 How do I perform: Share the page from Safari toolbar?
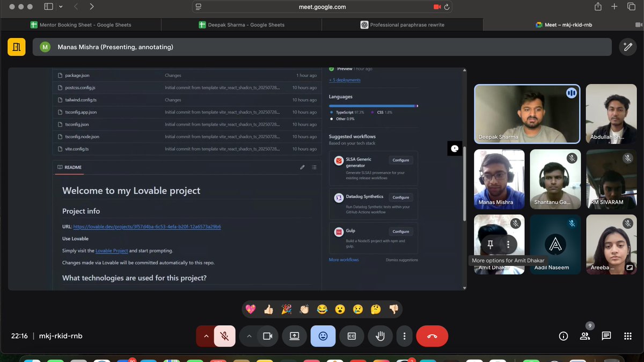tap(598, 7)
